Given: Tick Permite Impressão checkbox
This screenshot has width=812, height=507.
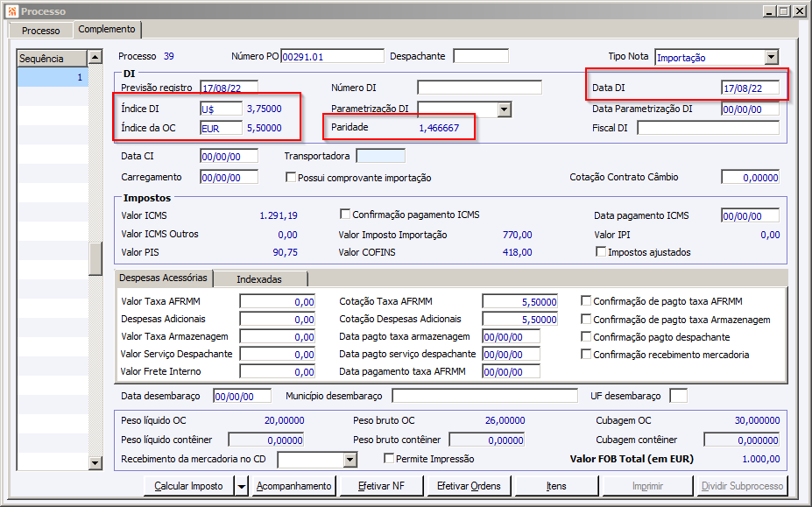Looking at the screenshot, I should point(390,459).
